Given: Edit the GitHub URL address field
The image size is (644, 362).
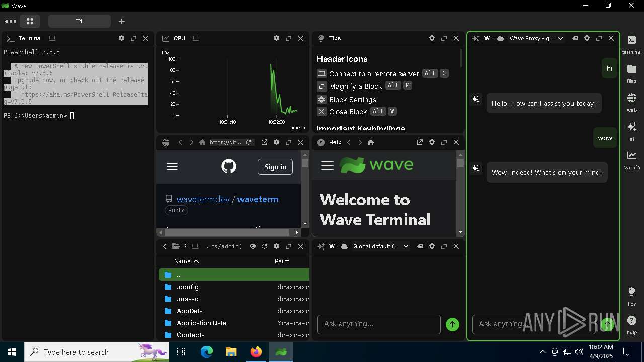Looking at the screenshot, I should coord(226,142).
